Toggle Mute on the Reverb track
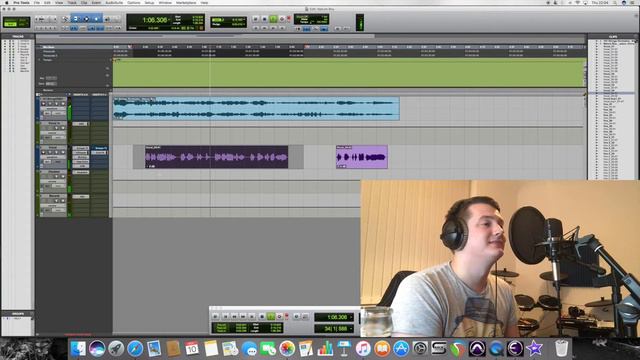The height and width of the screenshot is (360, 640). 62,200
